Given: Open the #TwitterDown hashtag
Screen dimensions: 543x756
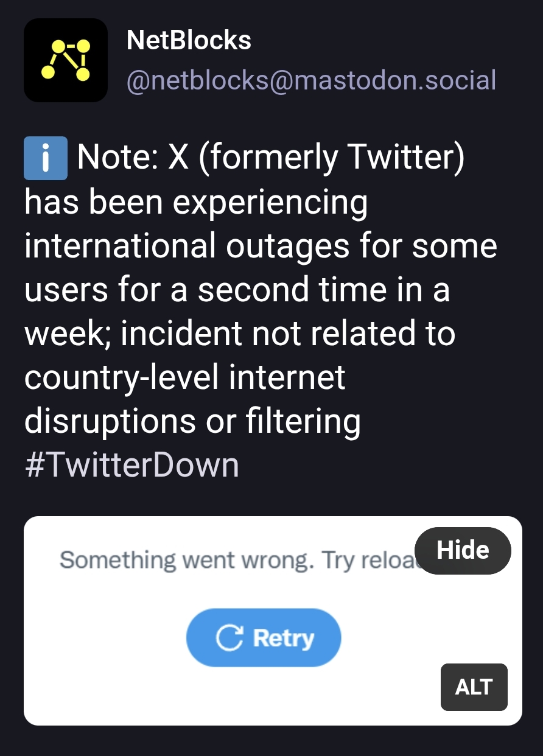Looking at the screenshot, I should (x=131, y=466).
